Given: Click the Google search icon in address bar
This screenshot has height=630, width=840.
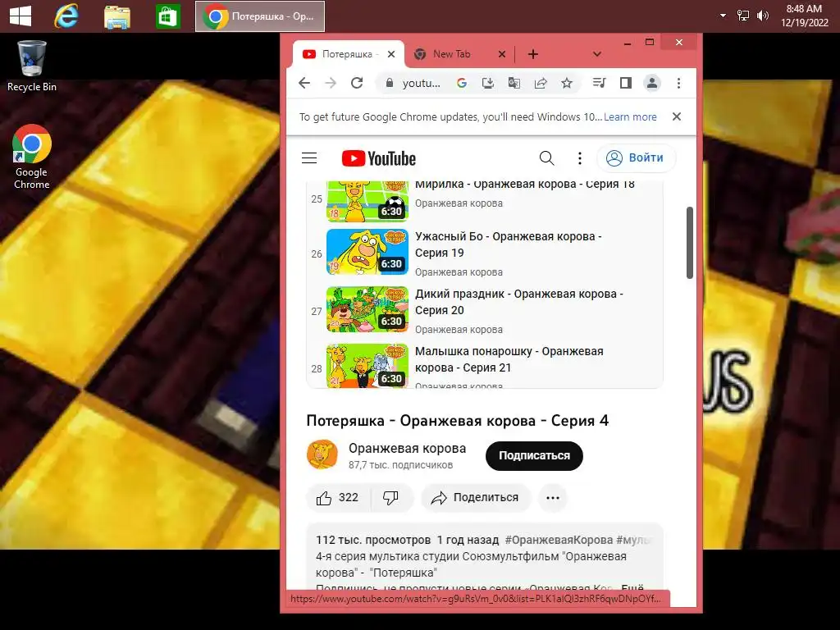Looking at the screenshot, I should click(x=462, y=83).
